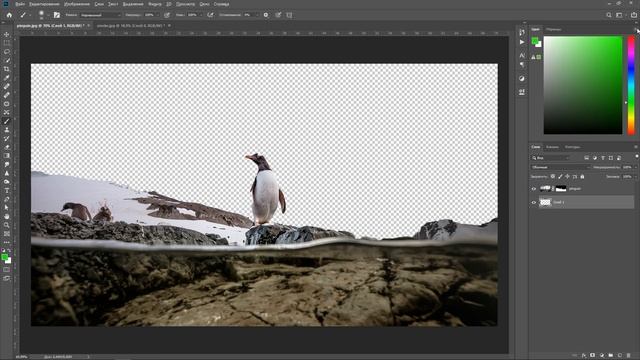Select the Crop tool
The image size is (640, 360).
7,69
